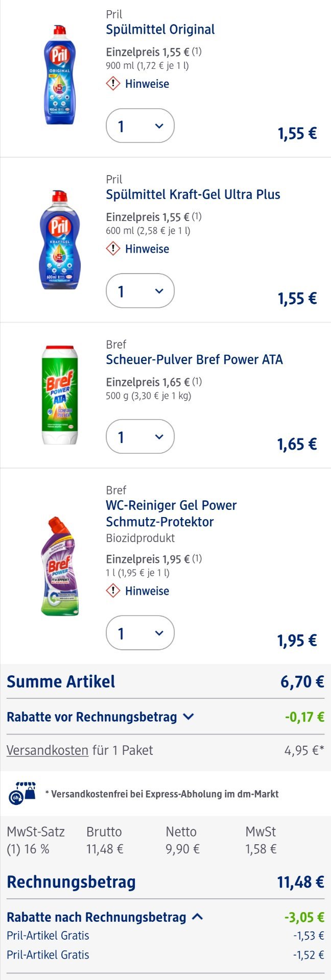Open quantity dropdown for Kraft-Gel Ultra Plus
The height and width of the screenshot is (980, 331).
tap(140, 291)
